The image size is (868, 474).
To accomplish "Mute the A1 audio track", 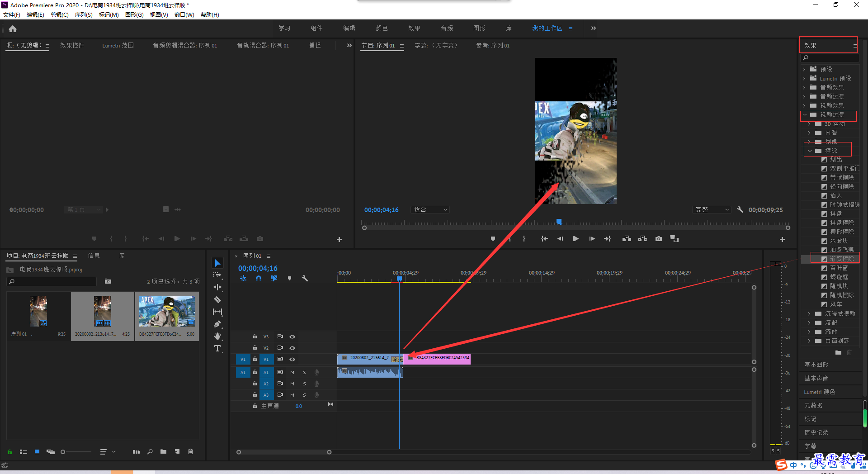I will pyautogui.click(x=292, y=372).
